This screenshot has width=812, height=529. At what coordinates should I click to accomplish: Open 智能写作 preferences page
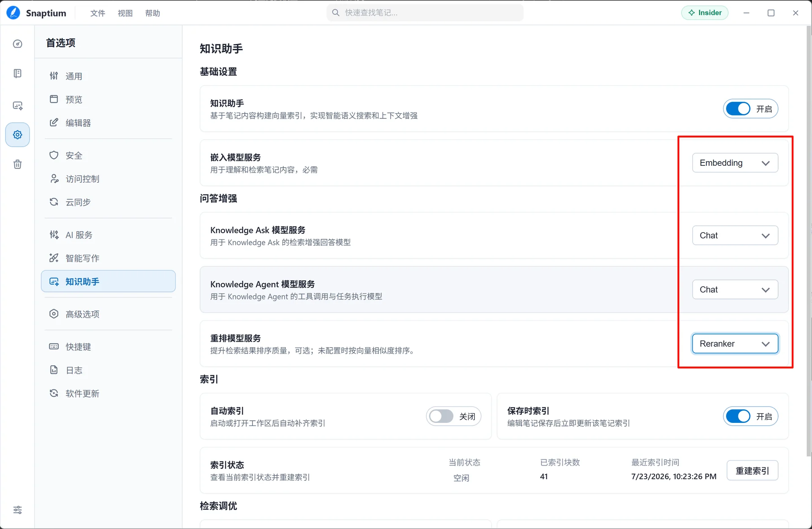pos(108,258)
